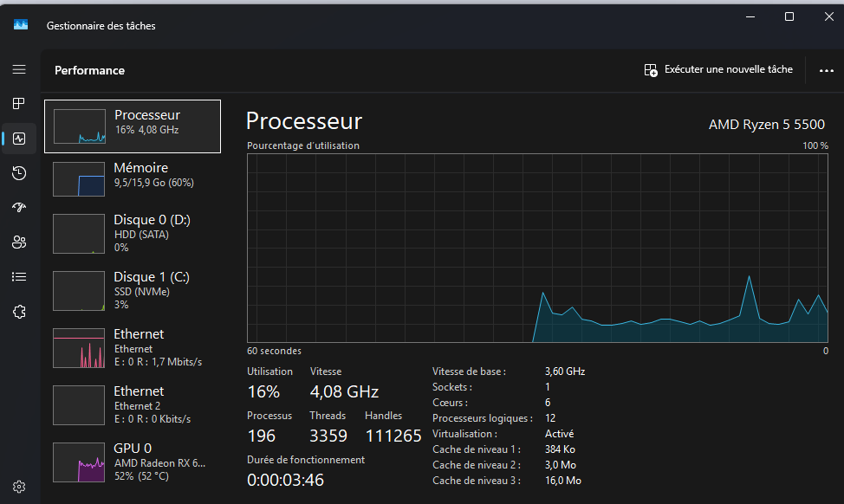Minimize the Task Manager window

coord(750,16)
